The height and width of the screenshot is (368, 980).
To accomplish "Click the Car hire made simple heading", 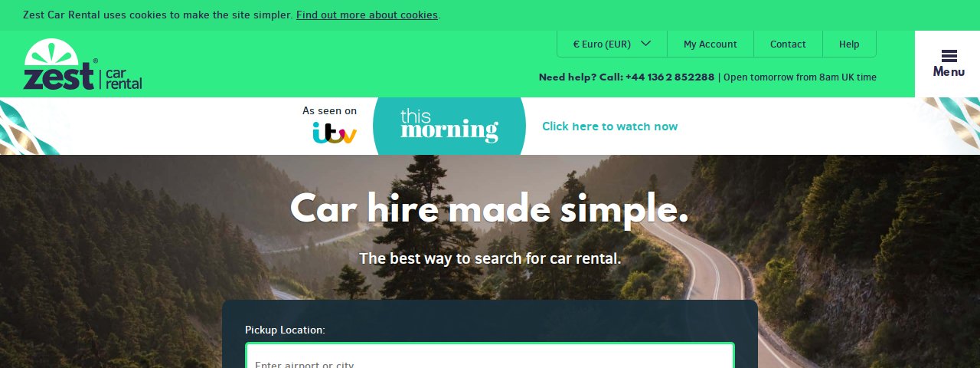I will [x=489, y=209].
